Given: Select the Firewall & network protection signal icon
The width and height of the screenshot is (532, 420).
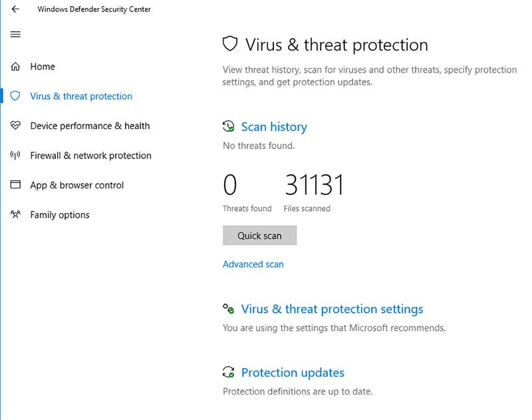Looking at the screenshot, I should [x=15, y=155].
